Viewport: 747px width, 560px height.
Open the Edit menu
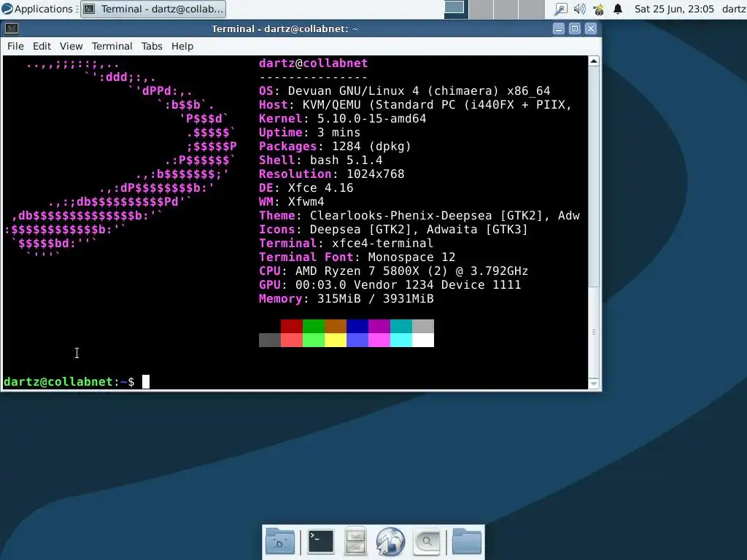[42, 46]
